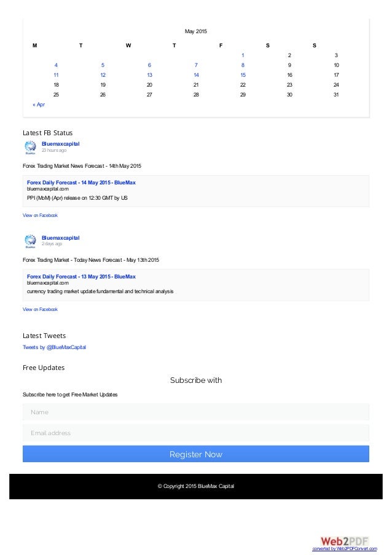
Task: Open Tweets by @BlueMaxCapital link
Action: click(54, 347)
